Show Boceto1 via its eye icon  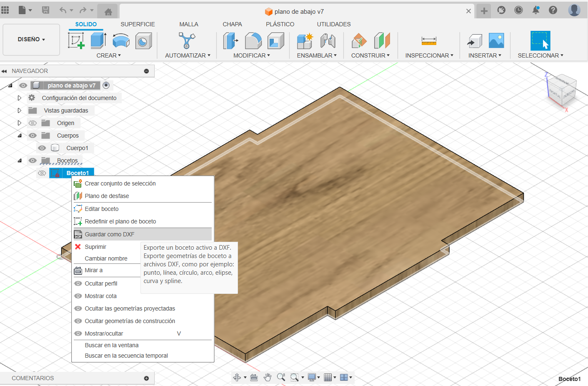point(42,173)
